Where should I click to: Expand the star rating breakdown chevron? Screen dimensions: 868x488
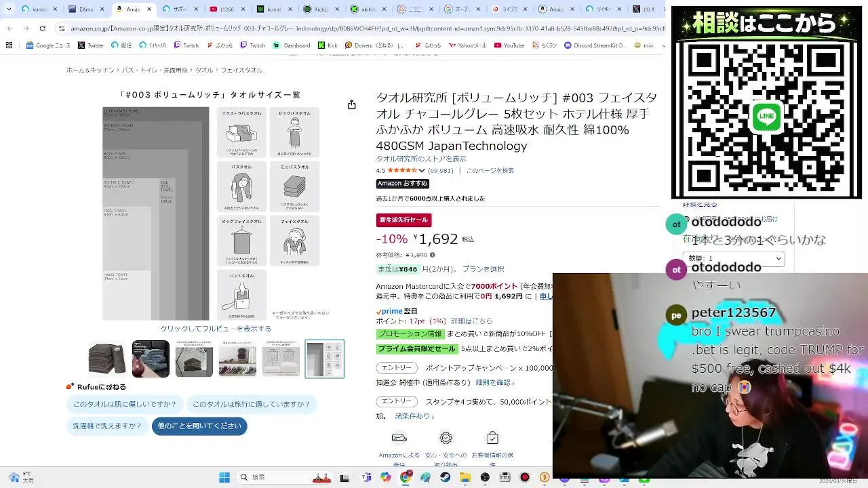pyautogui.click(x=422, y=171)
